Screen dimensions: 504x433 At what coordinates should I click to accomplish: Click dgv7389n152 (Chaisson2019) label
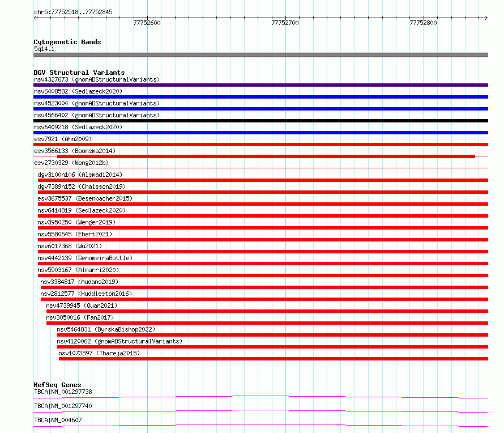82,186
